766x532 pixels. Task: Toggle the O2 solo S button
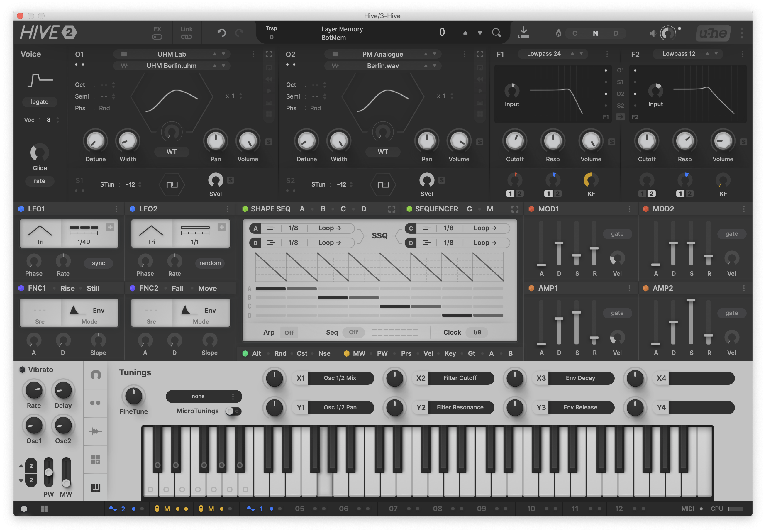click(x=480, y=142)
